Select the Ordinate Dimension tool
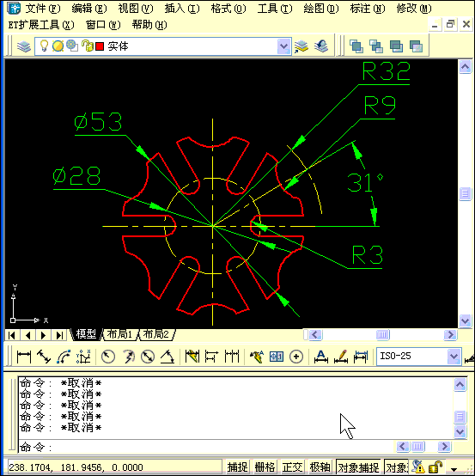Image resolution: width=475 pixels, height=476 pixels. pyautogui.click(x=83, y=357)
